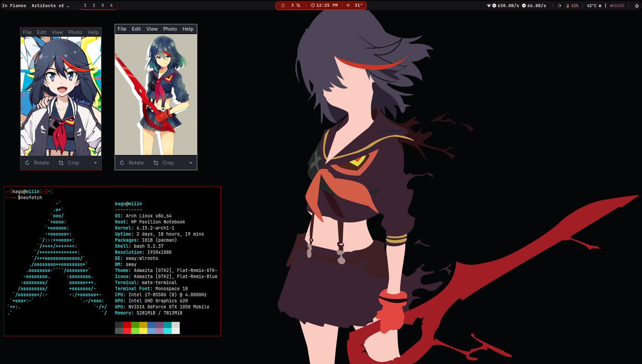Open the View menu in the left photo window
This screenshot has width=642, height=364.
(57, 32)
